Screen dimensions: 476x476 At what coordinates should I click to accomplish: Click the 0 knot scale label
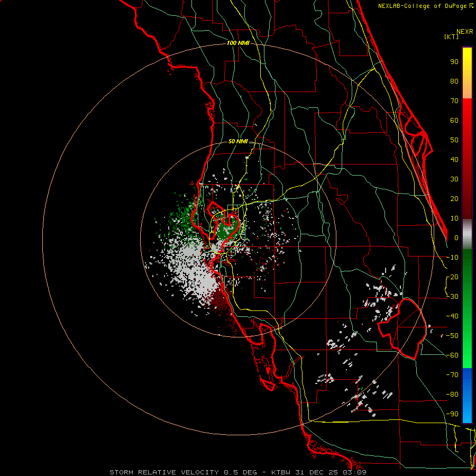[x=456, y=238]
